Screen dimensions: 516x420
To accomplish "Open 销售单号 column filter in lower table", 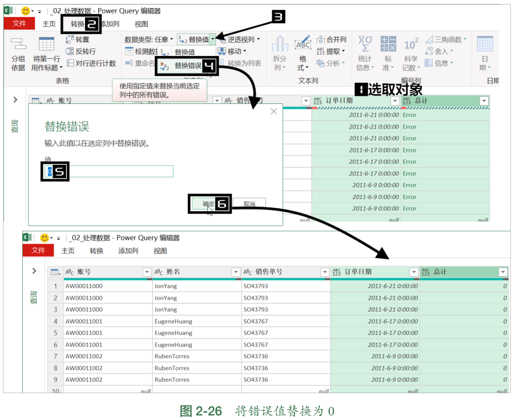I will [x=325, y=272].
